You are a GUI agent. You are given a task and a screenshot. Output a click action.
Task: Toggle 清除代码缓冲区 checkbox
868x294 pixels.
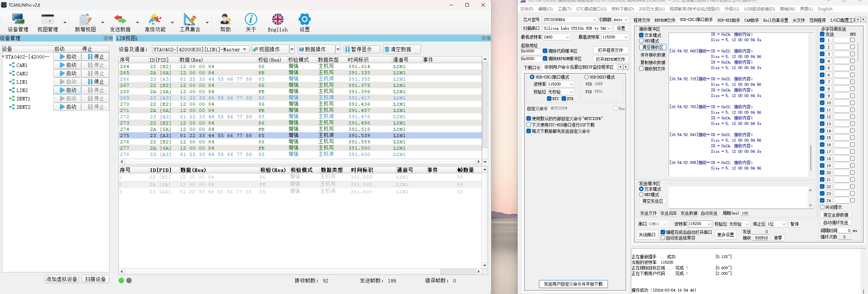(x=545, y=51)
